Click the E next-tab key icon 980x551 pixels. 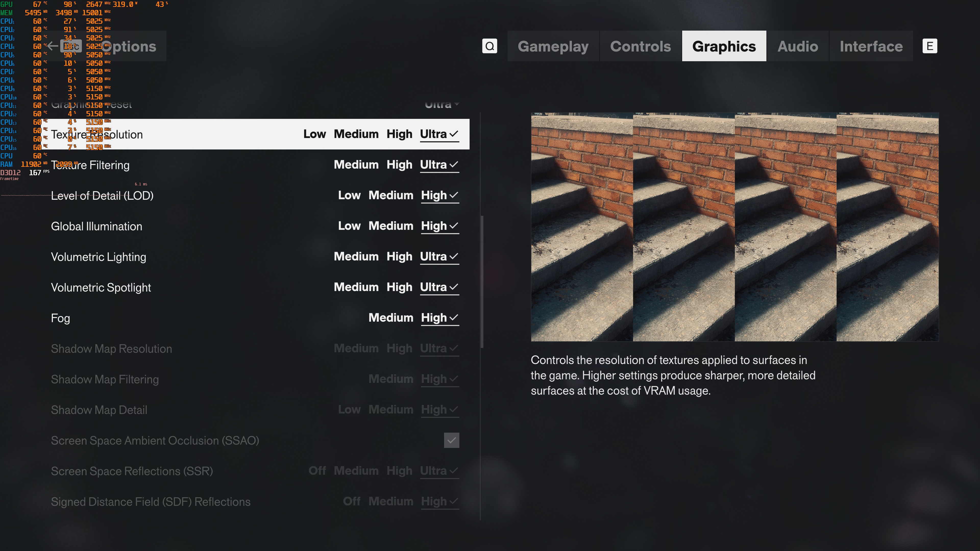(x=930, y=46)
